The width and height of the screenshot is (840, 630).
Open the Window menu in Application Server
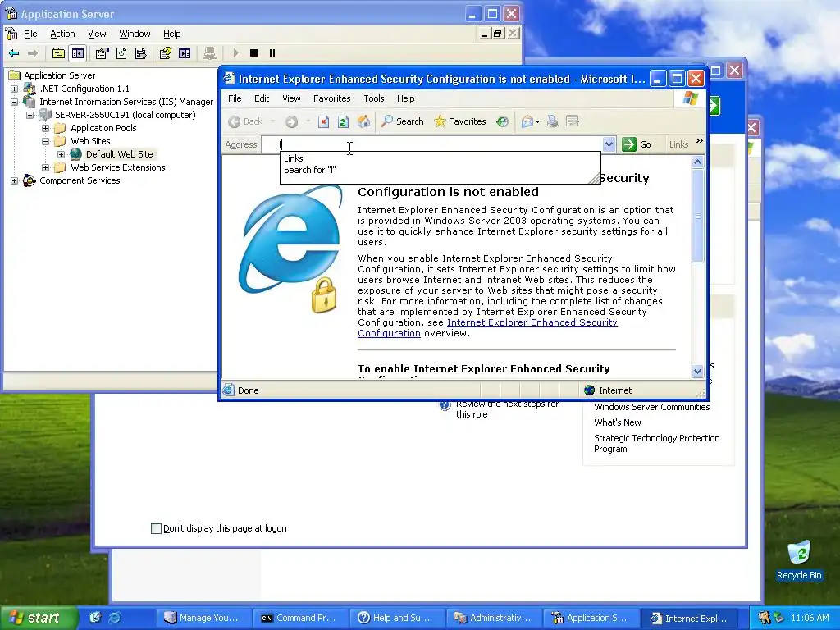pos(135,34)
